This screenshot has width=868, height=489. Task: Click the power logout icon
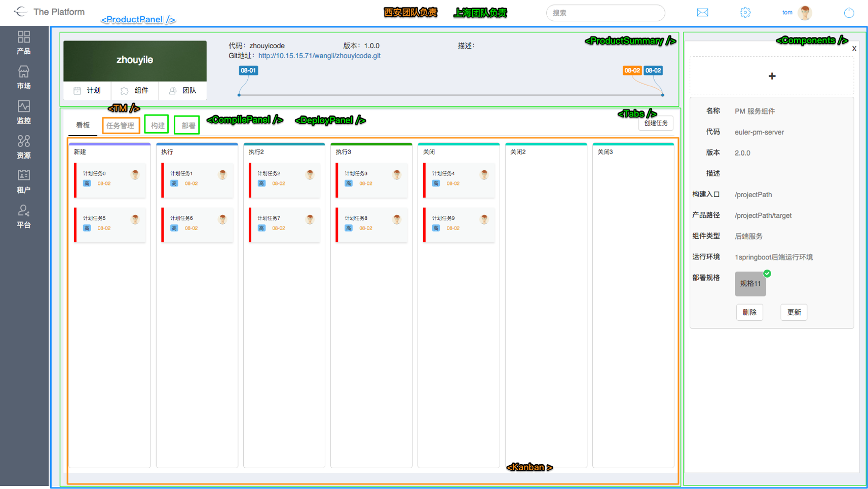[849, 13]
